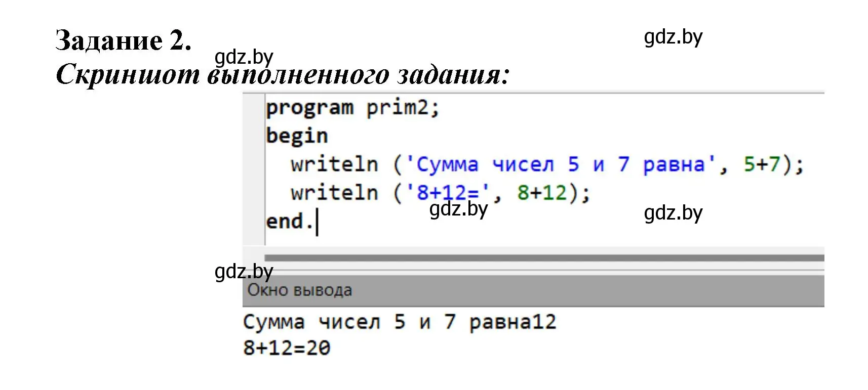Click the code line 'program prim2;'
Screen dimensions: 868x390
(353, 108)
